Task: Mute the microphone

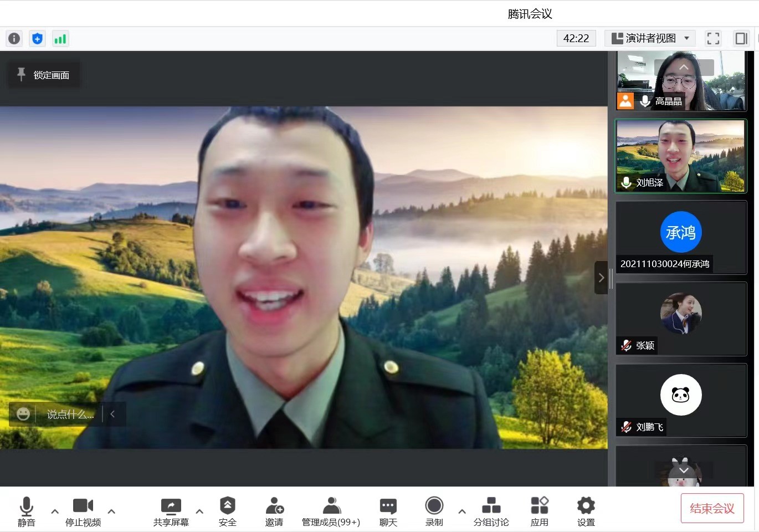Action: (27, 511)
